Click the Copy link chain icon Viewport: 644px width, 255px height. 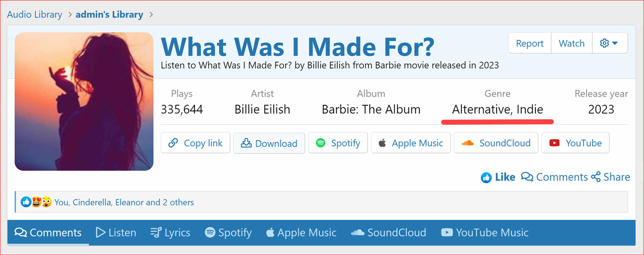click(x=173, y=143)
